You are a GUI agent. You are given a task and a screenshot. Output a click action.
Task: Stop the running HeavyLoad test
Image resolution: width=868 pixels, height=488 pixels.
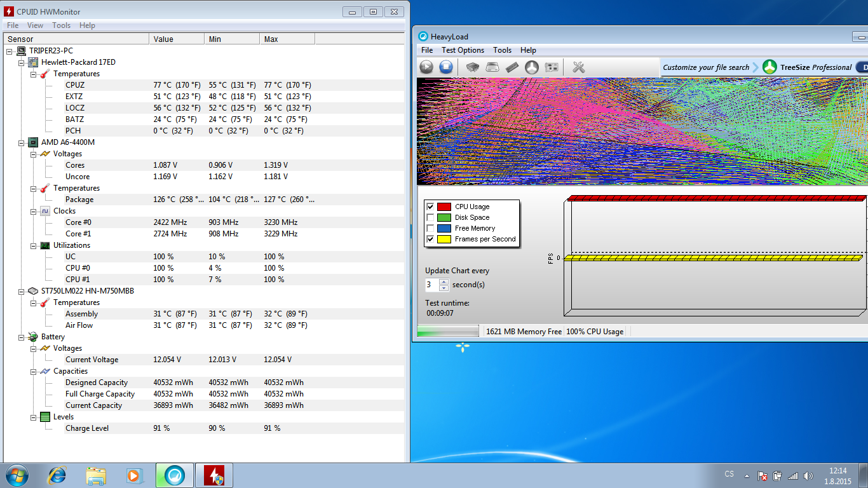(x=446, y=67)
